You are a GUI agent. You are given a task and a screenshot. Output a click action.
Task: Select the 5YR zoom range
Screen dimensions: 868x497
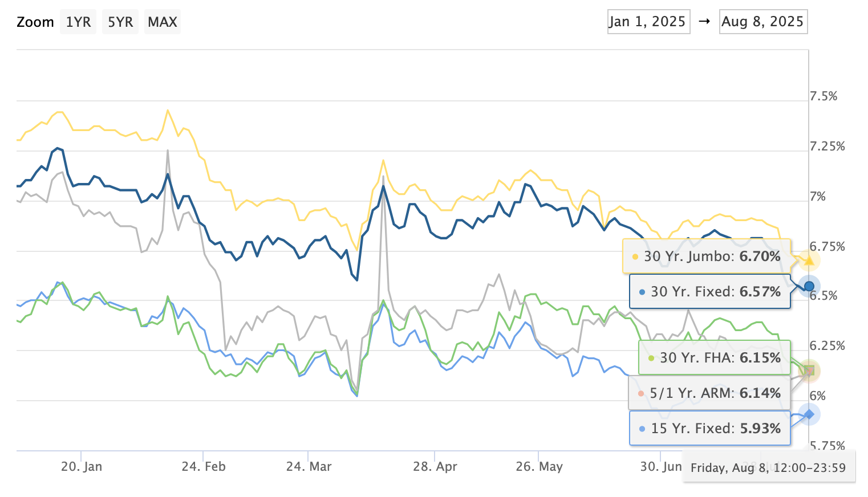coord(120,22)
